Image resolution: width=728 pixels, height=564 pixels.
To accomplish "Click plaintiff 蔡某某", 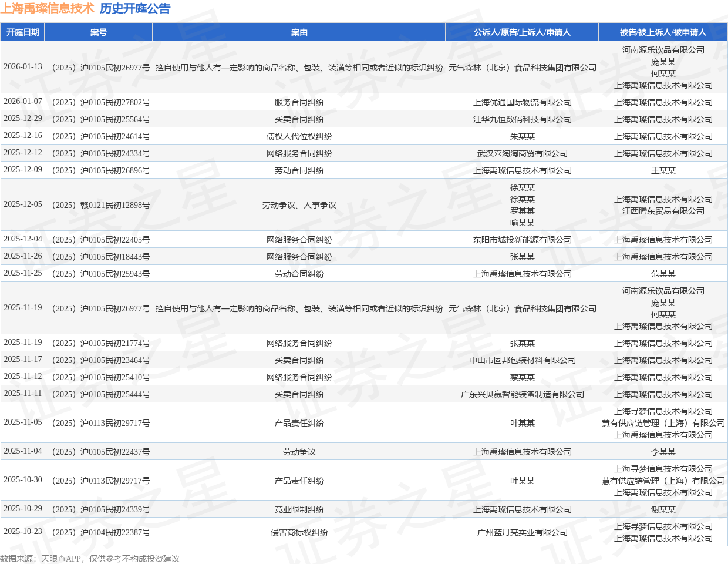I will pyautogui.click(x=523, y=377).
